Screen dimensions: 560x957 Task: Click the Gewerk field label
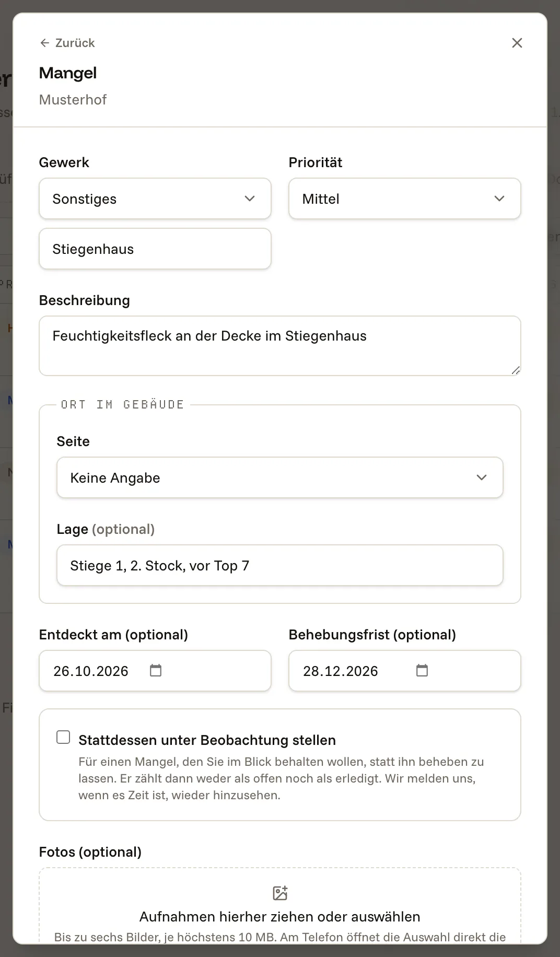coord(64,162)
